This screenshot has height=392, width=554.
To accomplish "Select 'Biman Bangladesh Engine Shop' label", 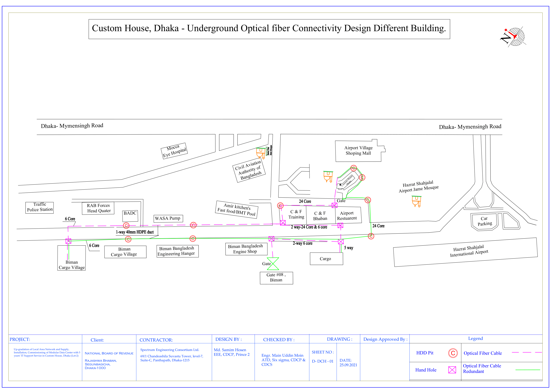I will click(x=245, y=249).
